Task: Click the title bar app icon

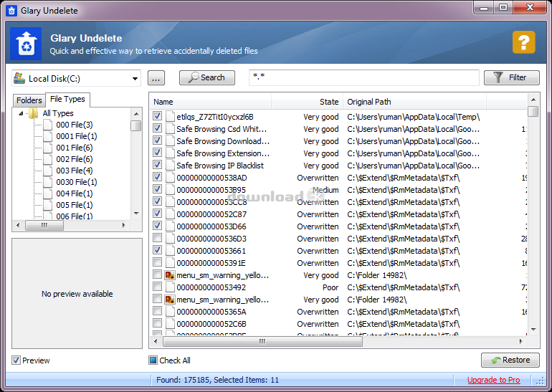Action: coord(11,11)
